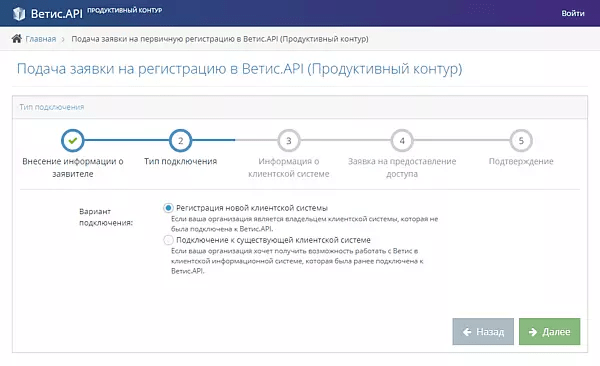Go to Главная breadcrumb link
This screenshot has height=366, width=600.
click(41, 39)
